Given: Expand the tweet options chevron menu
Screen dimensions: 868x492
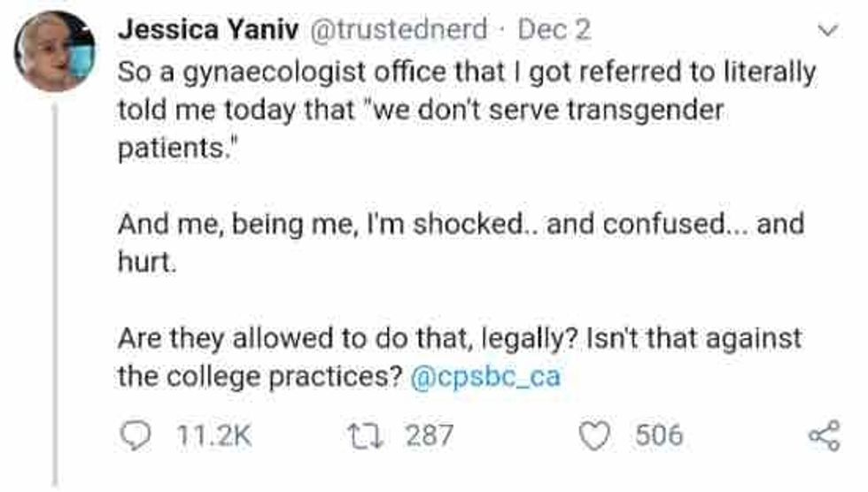Looking at the screenshot, I should tap(827, 31).
